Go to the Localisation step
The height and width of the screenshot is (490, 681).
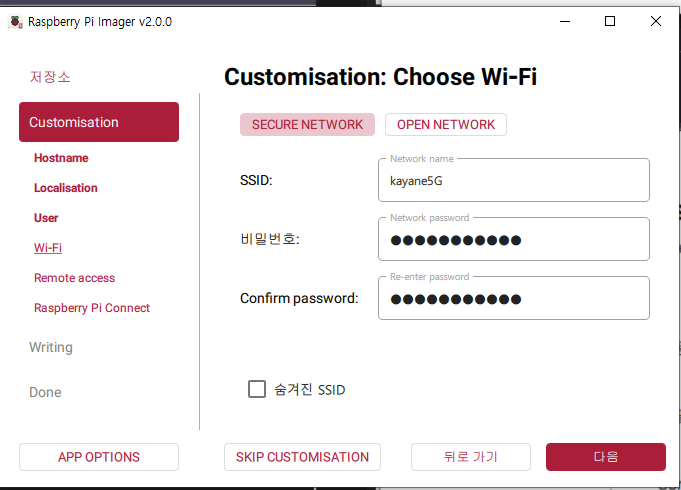point(66,188)
